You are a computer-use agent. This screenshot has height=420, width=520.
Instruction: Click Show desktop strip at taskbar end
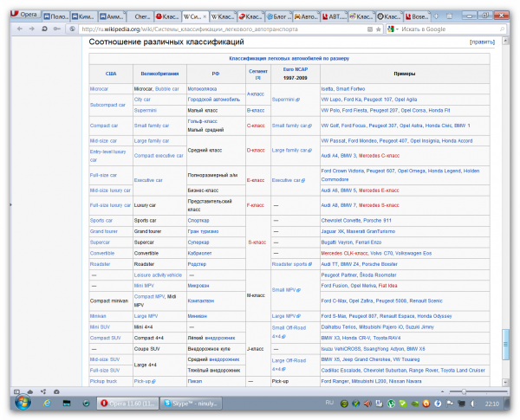click(507, 404)
